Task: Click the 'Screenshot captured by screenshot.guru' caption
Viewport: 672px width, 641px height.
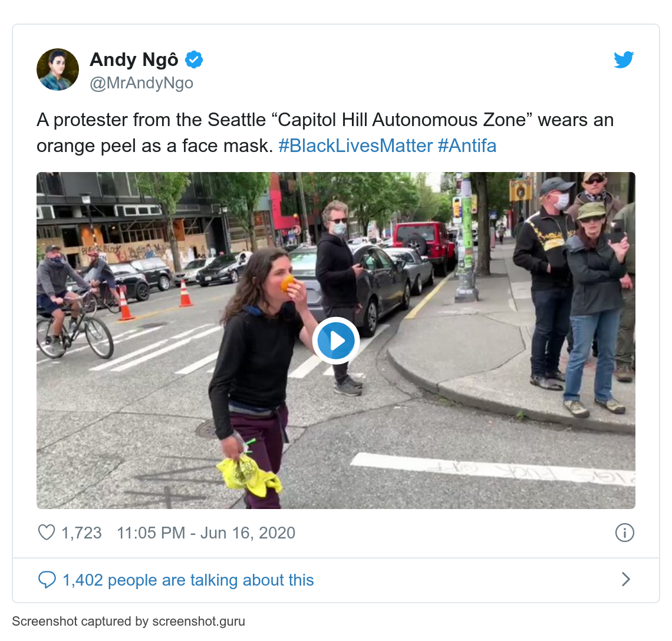Action: [x=129, y=622]
